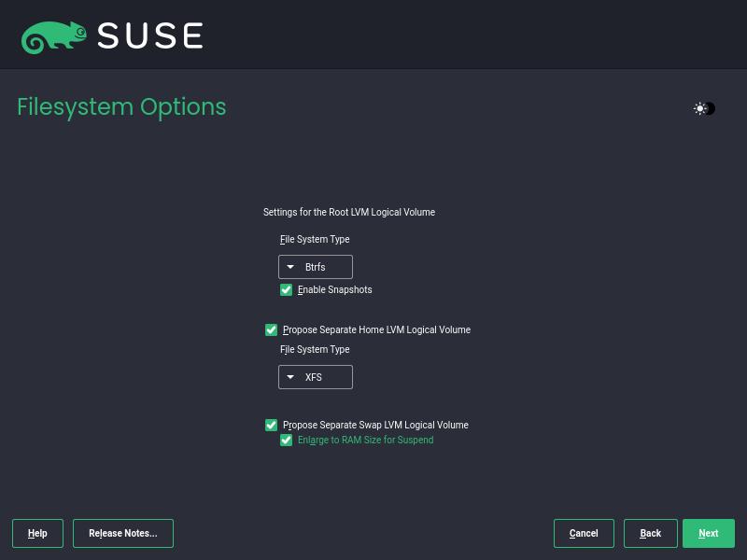Click the Filesystem Options heading
The height and width of the screenshot is (560, 747).
(121, 107)
